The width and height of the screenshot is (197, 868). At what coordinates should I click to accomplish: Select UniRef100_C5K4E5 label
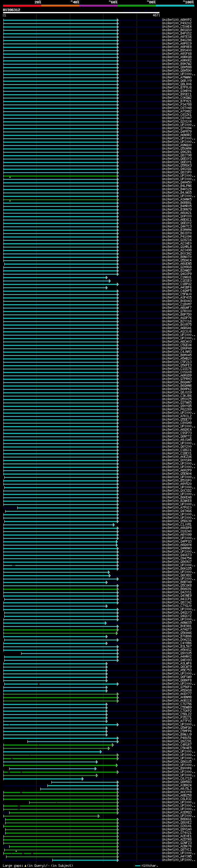(177, 748)
